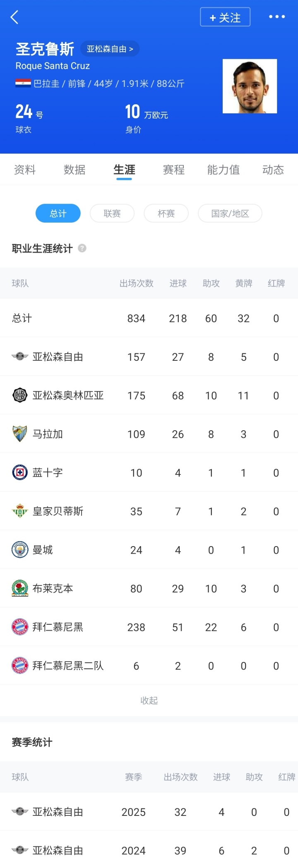Image resolution: width=298 pixels, height=868 pixels.
Task: Select the 联赛 filter pill
Action: click(x=112, y=213)
